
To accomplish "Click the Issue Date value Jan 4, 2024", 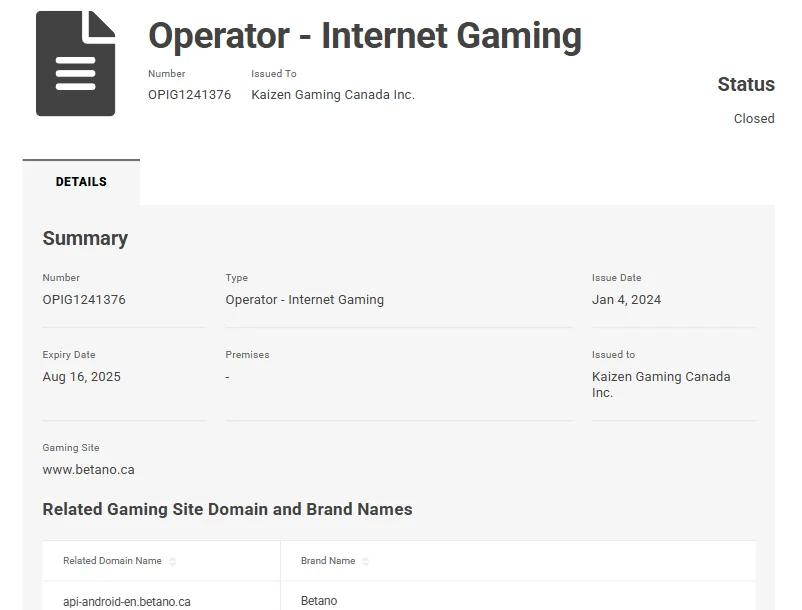I will pyautogui.click(x=626, y=300).
